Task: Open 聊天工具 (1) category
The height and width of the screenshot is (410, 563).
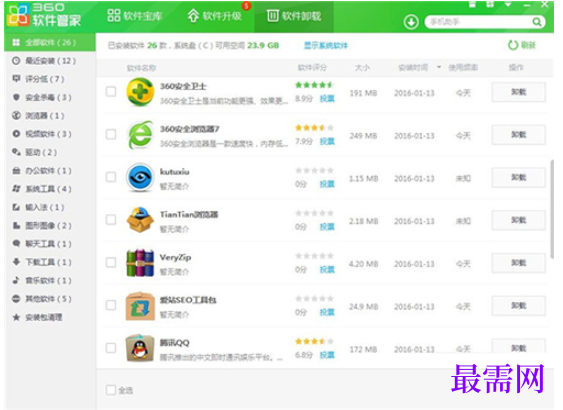Action: [42, 244]
